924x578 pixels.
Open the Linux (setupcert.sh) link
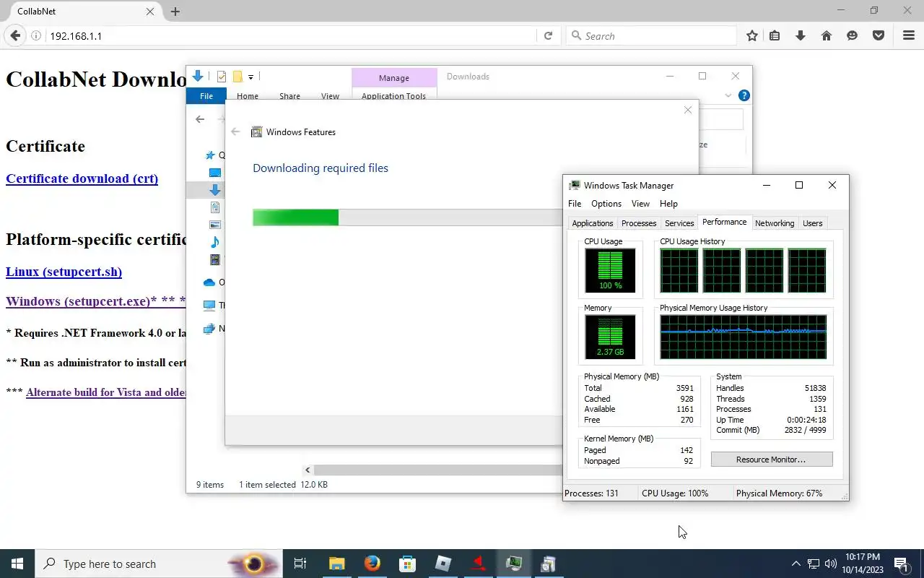coord(64,272)
